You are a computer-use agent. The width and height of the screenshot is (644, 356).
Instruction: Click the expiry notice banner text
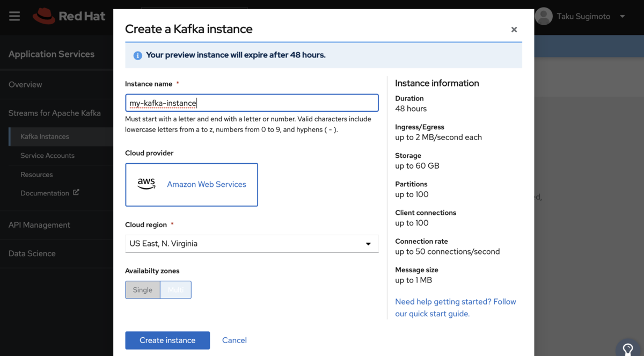(x=236, y=55)
